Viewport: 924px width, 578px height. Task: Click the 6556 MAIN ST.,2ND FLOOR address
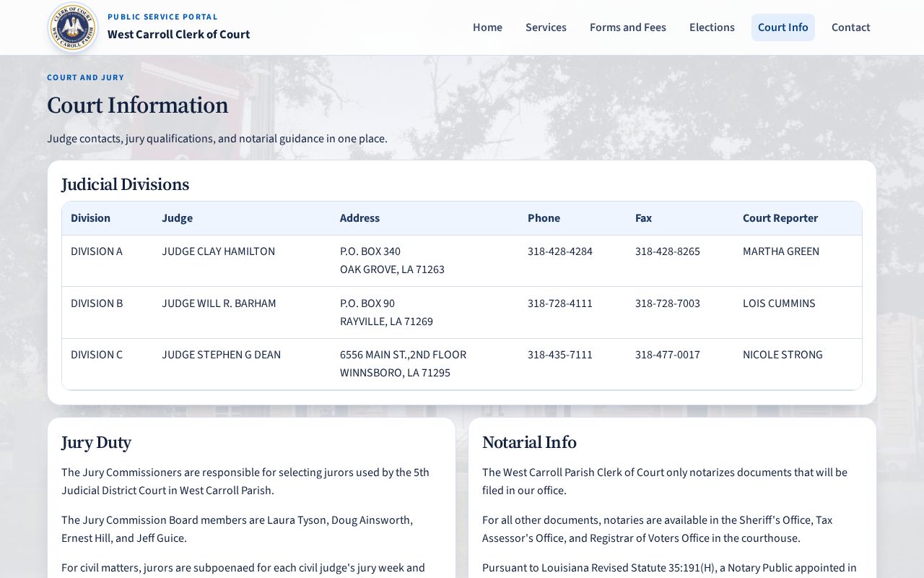[x=403, y=355]
